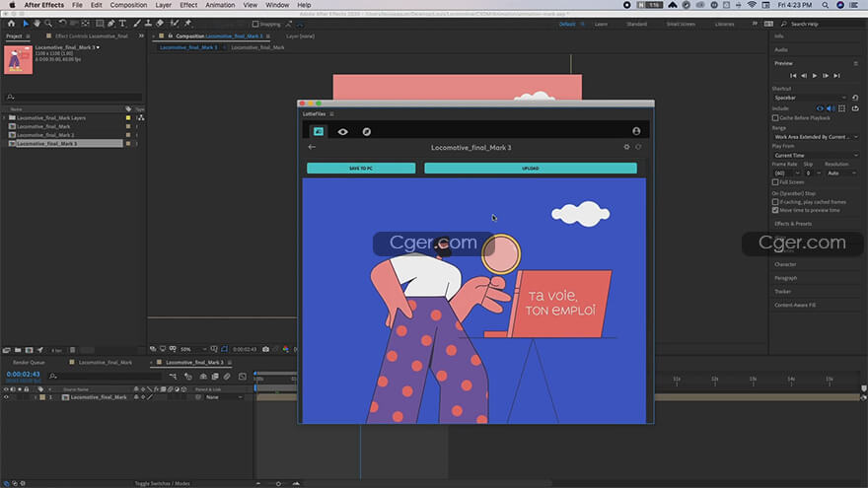Toggle audio include speaker in Preview panel
This screenshot has width=868, height=488.
830,108
